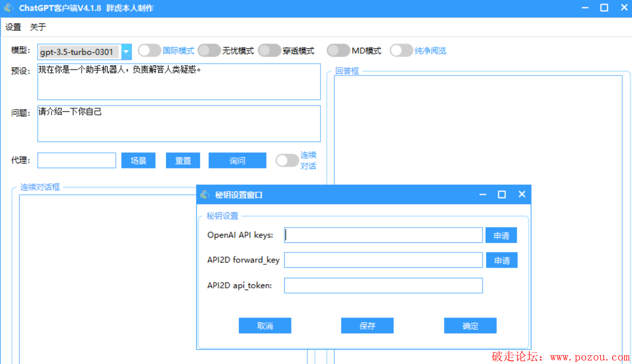632x364 pixels.
Task: Toggle the MD模式 switch
Action: [339, 51]
